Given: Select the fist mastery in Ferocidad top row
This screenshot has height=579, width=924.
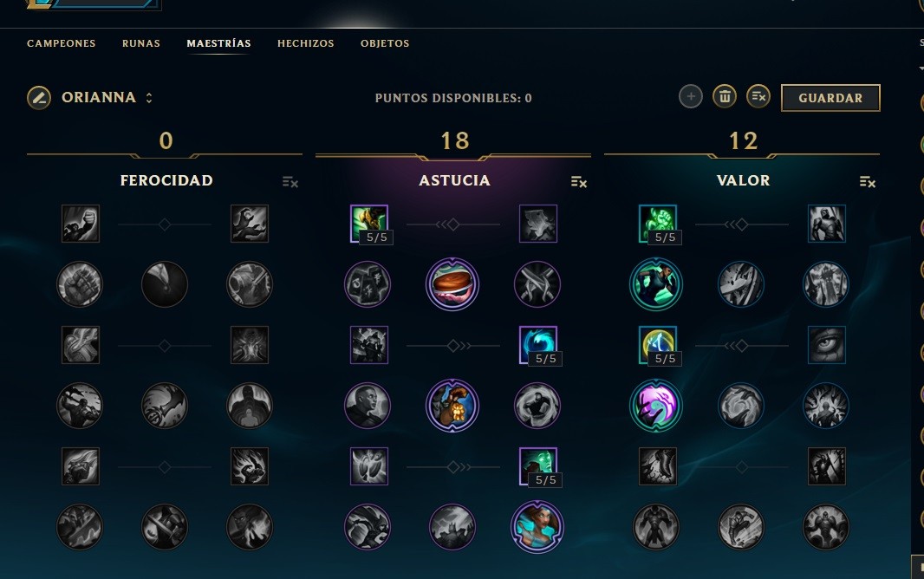Looking at the screenshot, I should (x=81, y=224).
